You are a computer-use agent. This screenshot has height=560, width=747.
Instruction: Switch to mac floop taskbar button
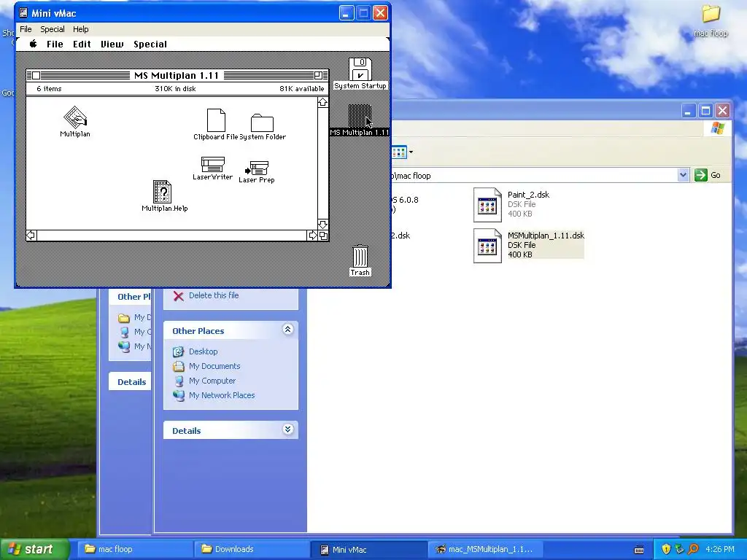click(x=135, y=550)
